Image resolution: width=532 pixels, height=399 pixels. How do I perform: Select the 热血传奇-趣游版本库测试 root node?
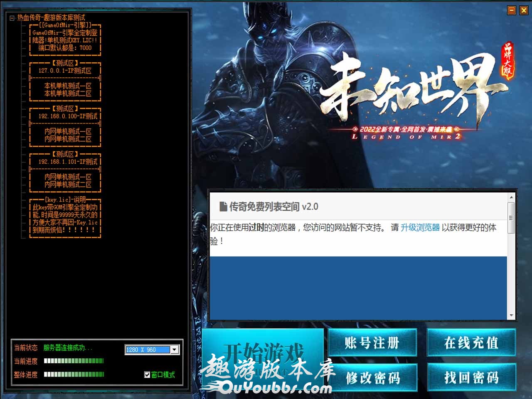tap(51, 17)
